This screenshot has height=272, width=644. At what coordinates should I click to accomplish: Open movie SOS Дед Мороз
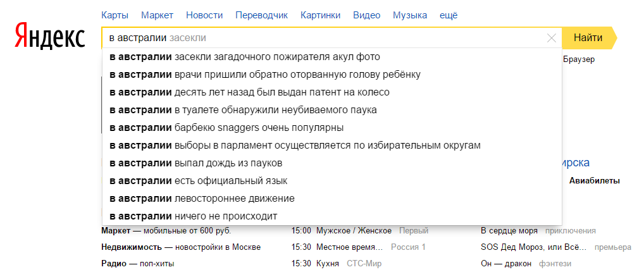534,247
